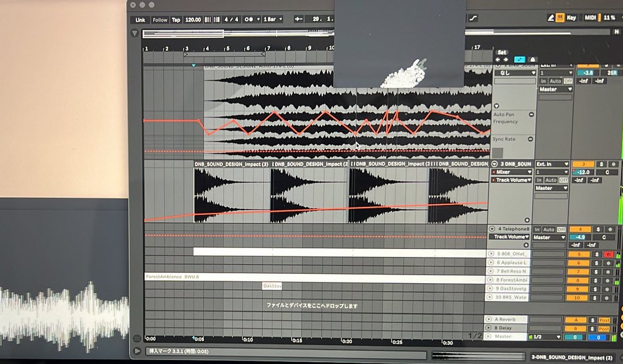623x364 pixels.
Task: Select first DNB_SOUND_DESIGN_Impact (3) clip header
Action: (232, 164)
